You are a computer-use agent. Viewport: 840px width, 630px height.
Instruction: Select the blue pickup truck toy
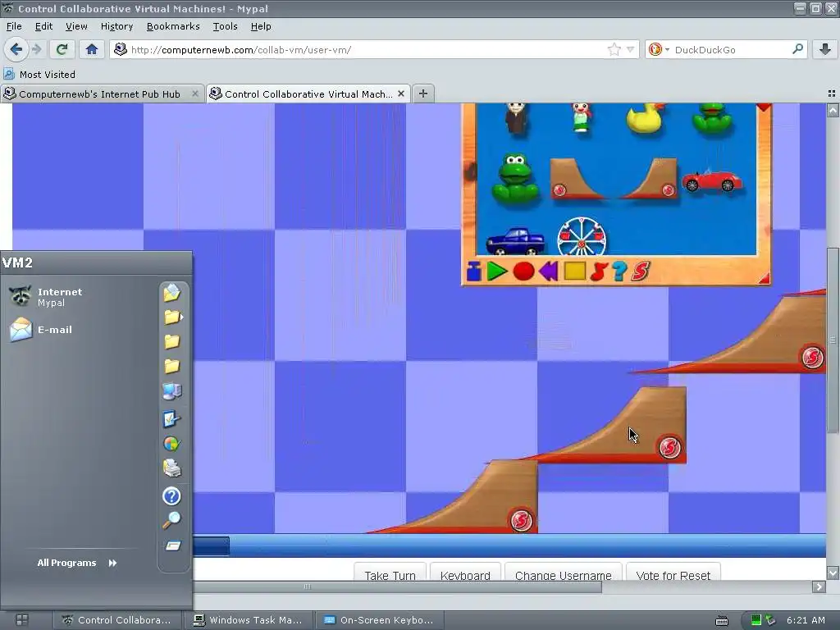(x=515, y=241)
